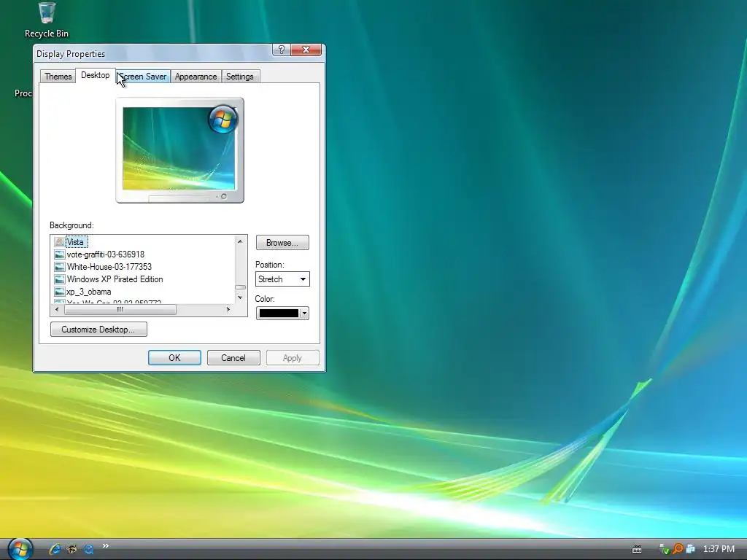Select xp_3_obama background
The width and height of the screenshot is (747, 560).
coord(88,292)
